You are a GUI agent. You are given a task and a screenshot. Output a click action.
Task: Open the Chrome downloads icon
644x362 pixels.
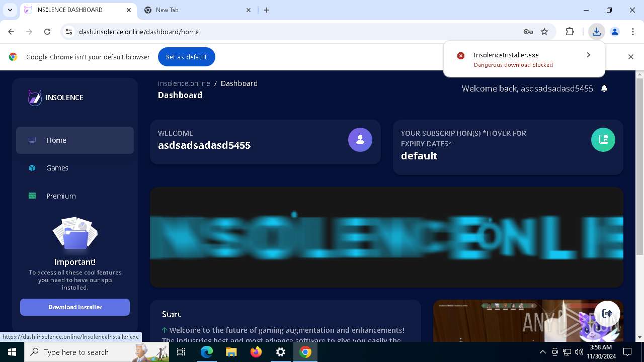(x=597, y=32)
